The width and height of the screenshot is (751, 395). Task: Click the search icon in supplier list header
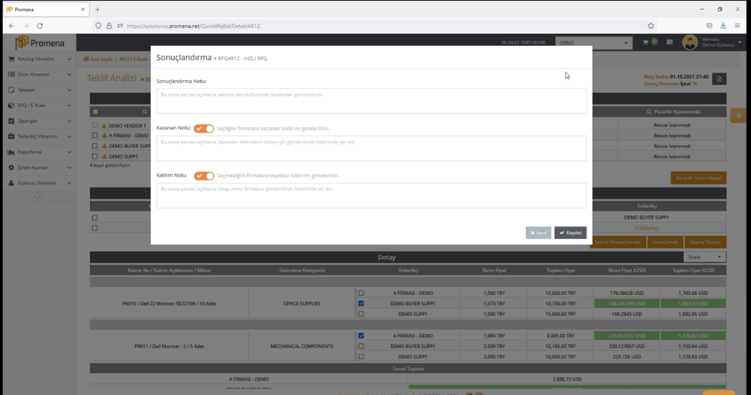coord(144,112)
